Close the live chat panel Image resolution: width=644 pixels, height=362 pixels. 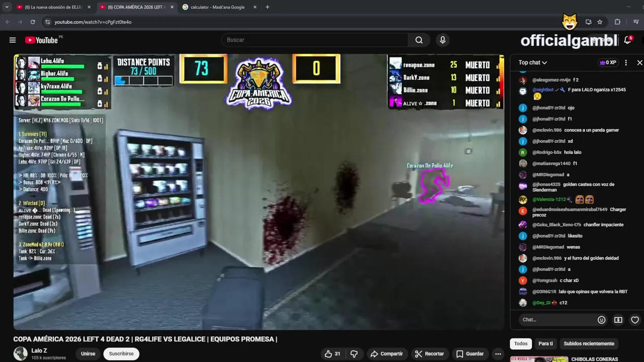(x=639, y=62)
